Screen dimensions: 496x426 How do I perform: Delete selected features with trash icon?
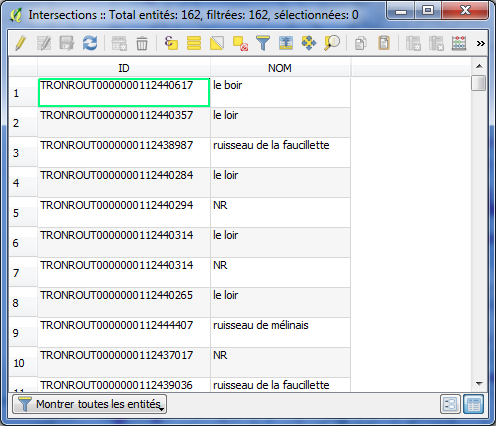pos(142,43)
